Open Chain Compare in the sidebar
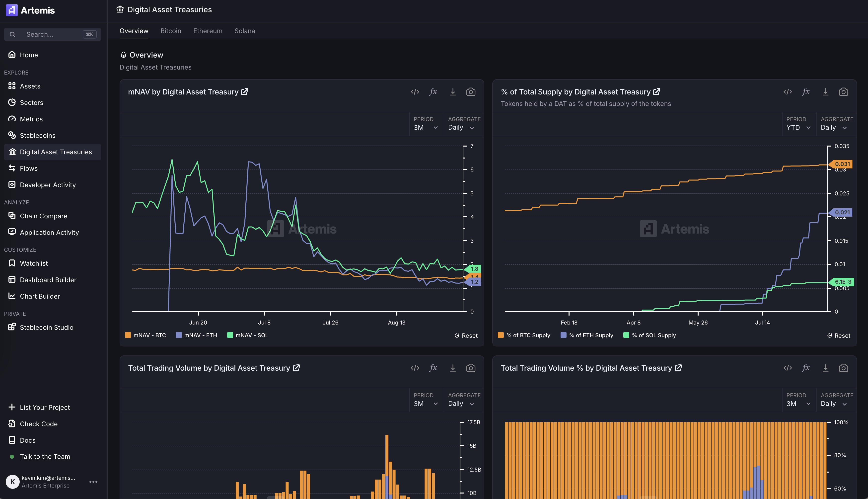The image size is (868, 499). 52,216
